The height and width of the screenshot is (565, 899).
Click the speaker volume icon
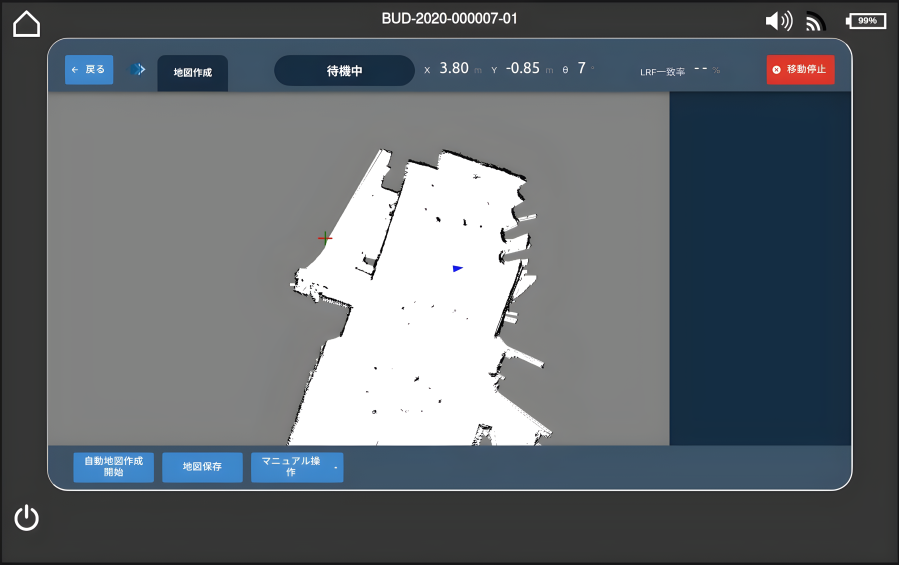click(x=777, y=21)
